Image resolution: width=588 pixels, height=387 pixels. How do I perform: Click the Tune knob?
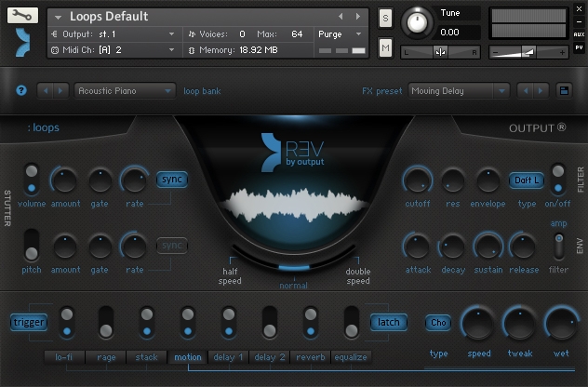417,22
